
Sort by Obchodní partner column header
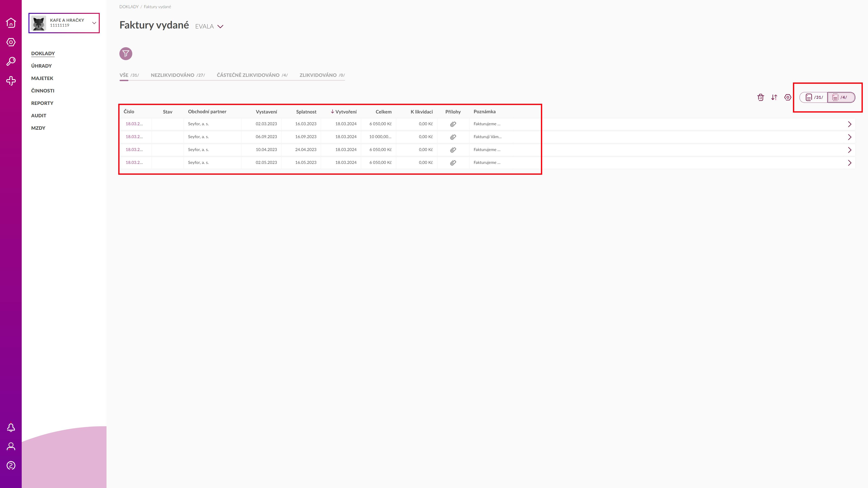tap(207, 111)
